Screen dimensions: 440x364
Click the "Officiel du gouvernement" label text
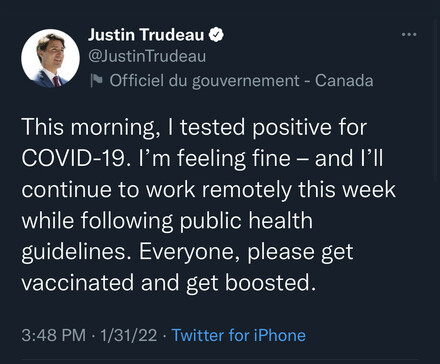(204, 81)
